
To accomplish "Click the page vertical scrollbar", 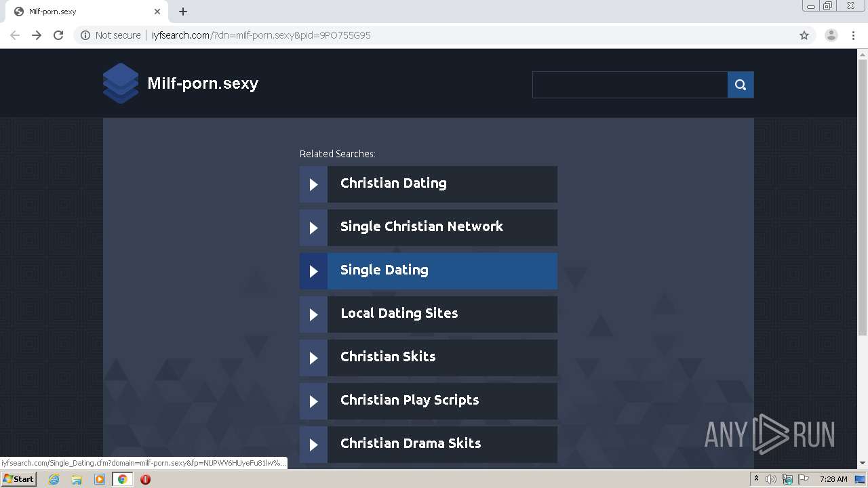I will 863,199.
